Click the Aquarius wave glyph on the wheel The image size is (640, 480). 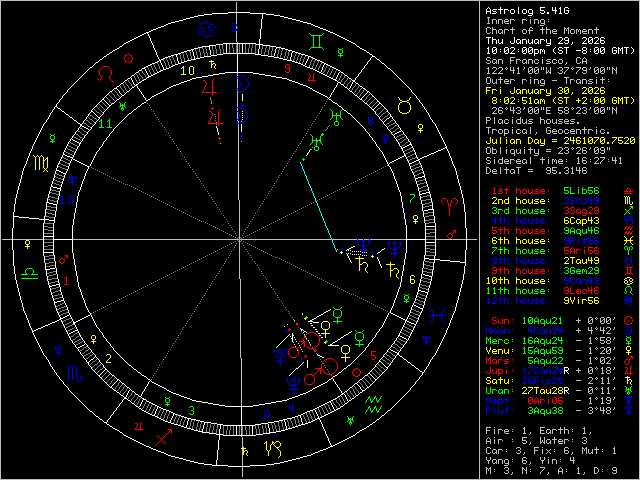pos(374,405)
